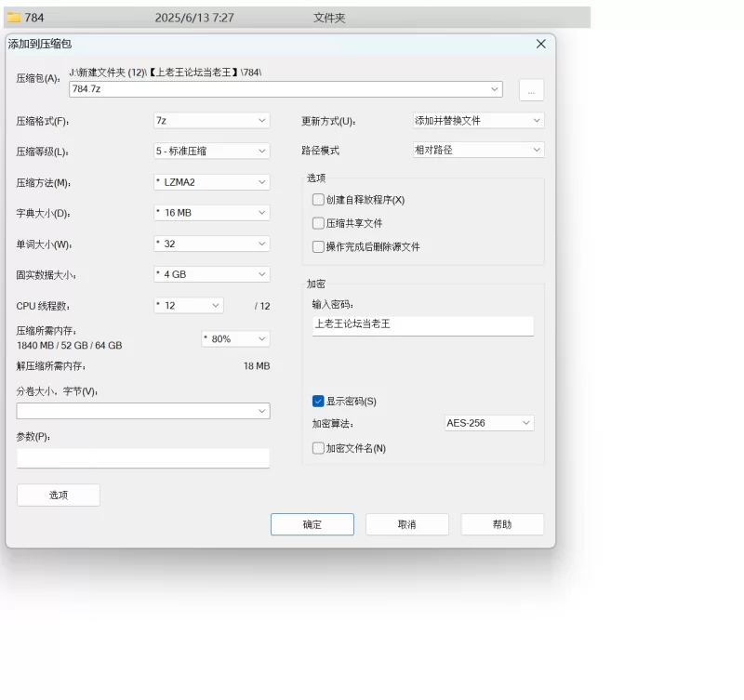Click the 18 MB decompression memory value
This screenshot has width=744, height=700.
click(257, 366)
